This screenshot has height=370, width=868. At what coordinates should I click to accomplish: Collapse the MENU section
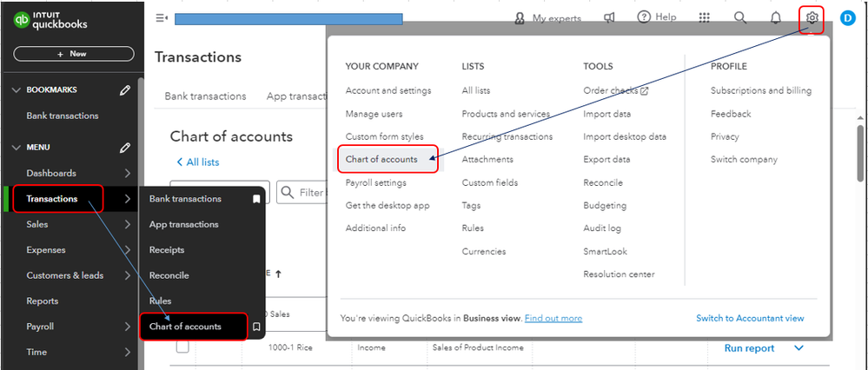click(16, 148)
